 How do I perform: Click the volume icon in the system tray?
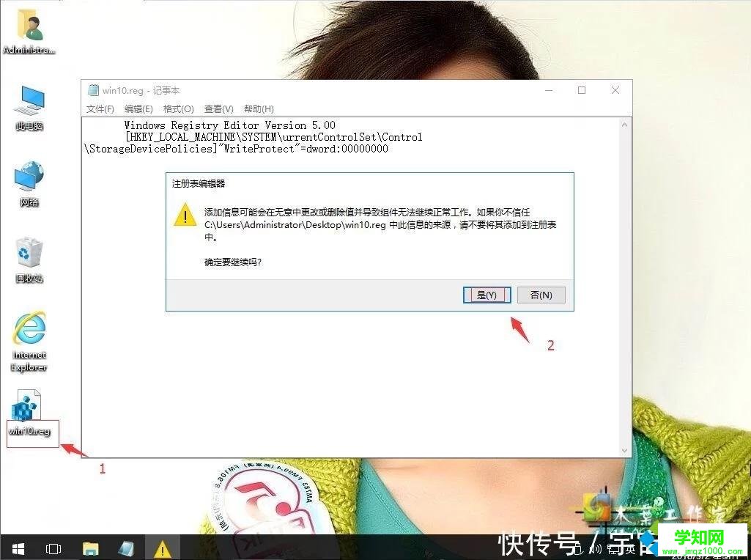(x=595, y=548)
